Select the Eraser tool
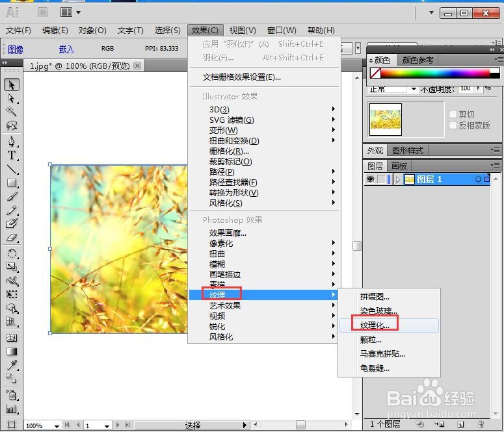 pyautogui.click(x=12, y=238)
